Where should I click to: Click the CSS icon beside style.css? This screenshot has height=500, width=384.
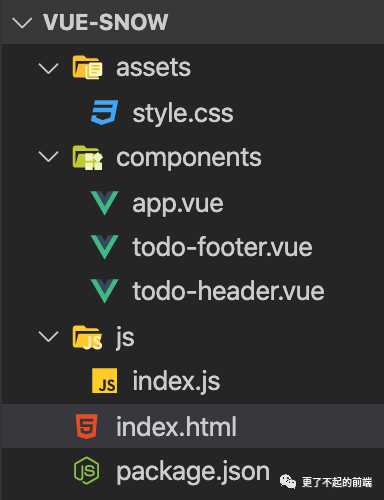point(104,112)
